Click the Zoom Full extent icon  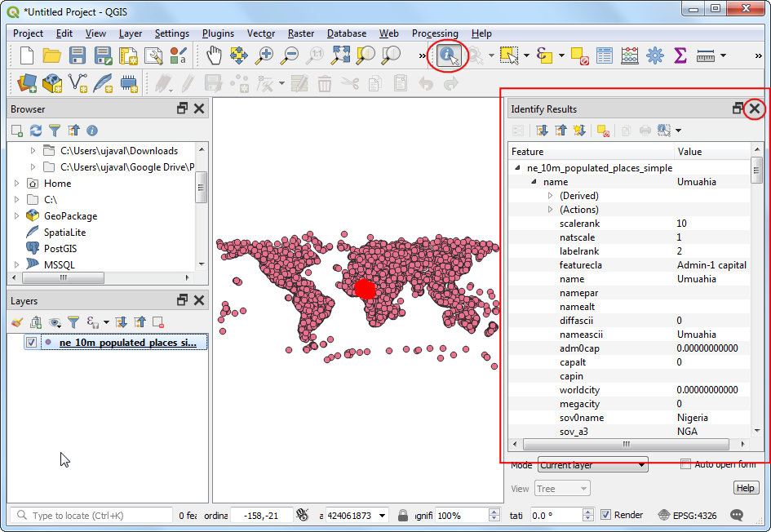pos(341,55)
